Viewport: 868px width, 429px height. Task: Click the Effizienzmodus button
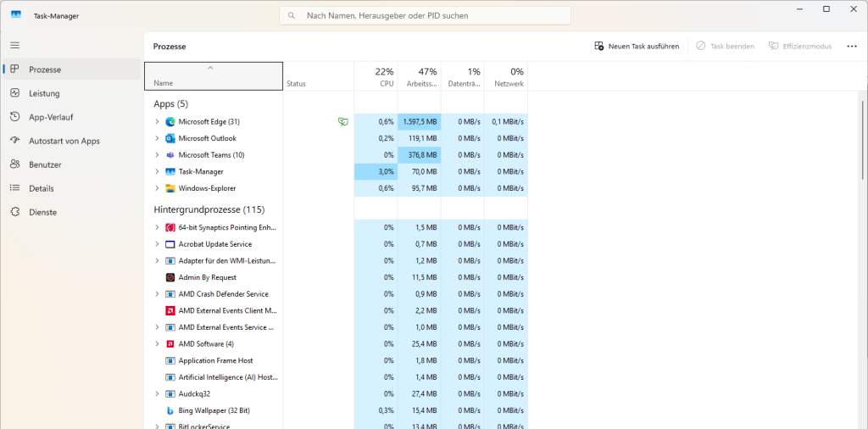800,47
